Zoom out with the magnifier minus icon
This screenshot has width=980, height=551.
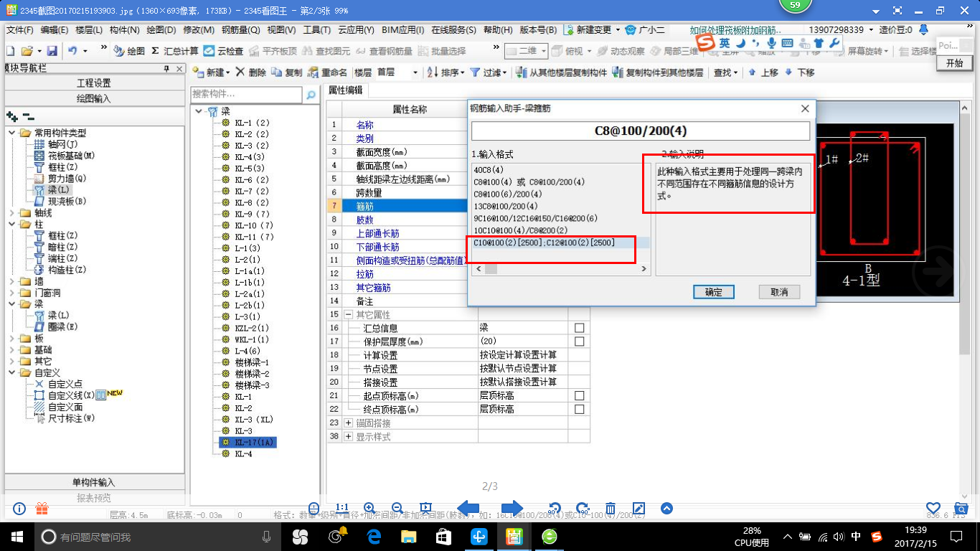click(x=397, y=508)
